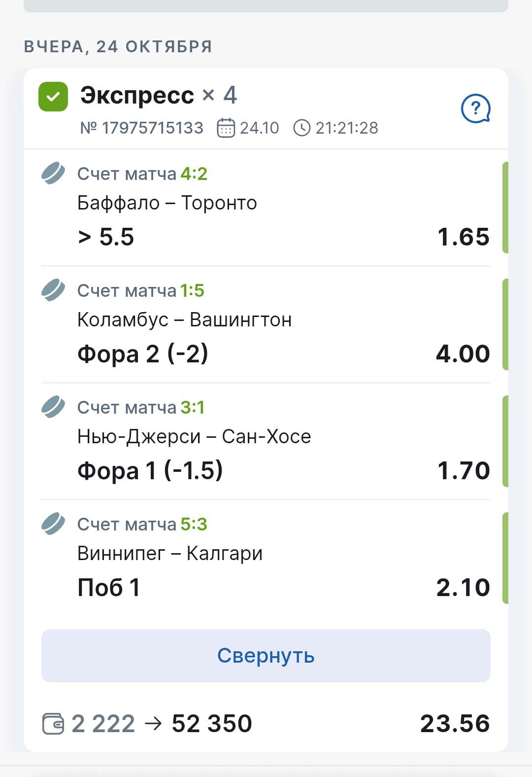Collapse the bet details with Свернуть
Image resolution: width=532 pixels, height=777 pixels.
(x=266, y=656)
